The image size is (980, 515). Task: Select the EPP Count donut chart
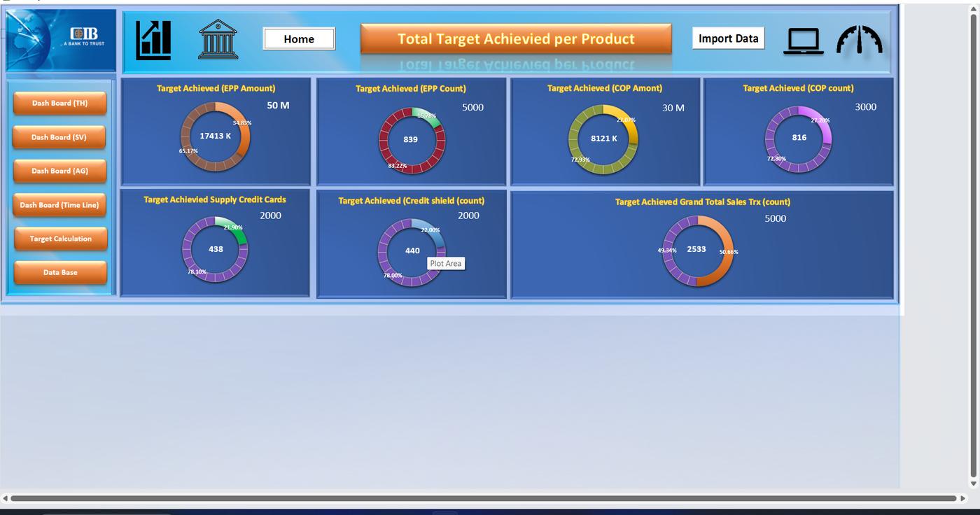412,140
